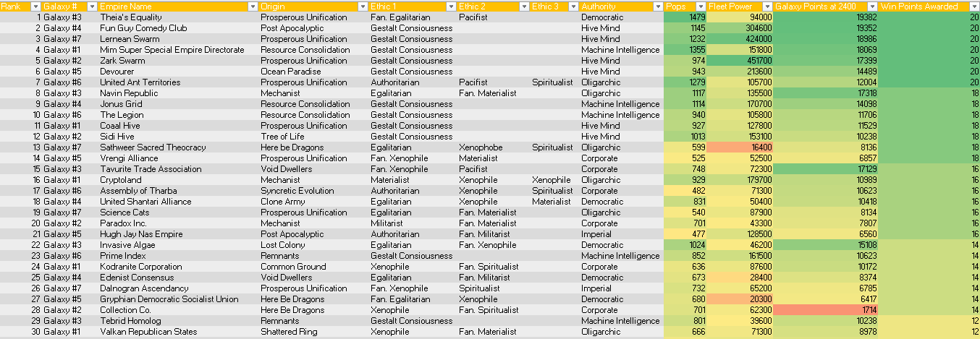Open the Win Points Awarded filter dropdown

(973, 7)
